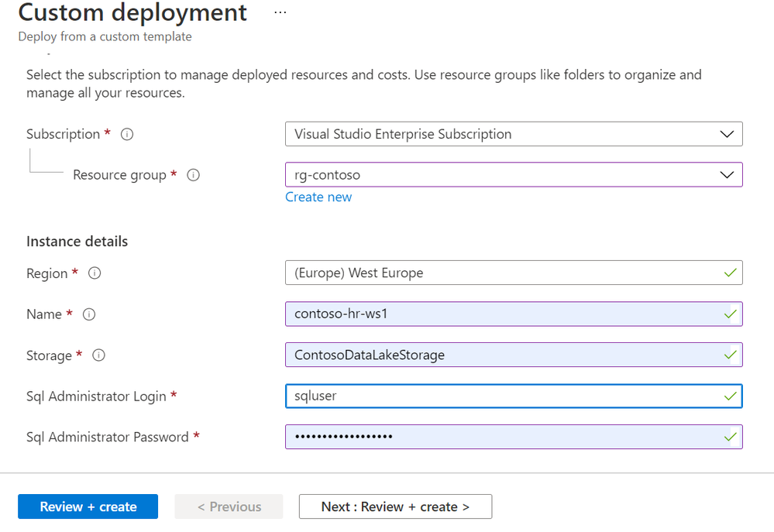Click the Review + create button
This screenshot has width=774, height=532.
click(x=88, y=506)
